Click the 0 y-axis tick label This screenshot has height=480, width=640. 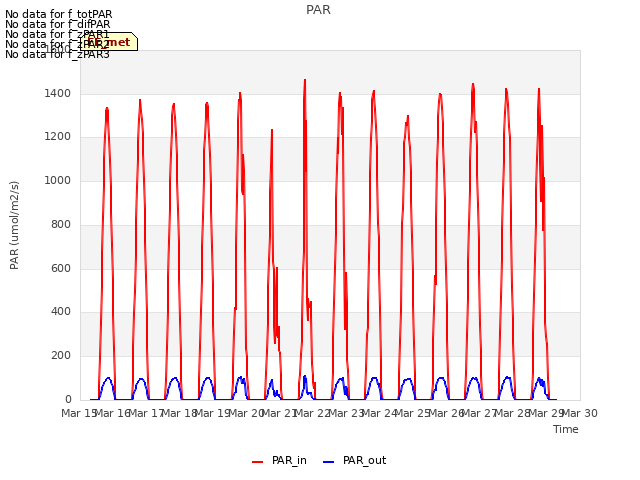coord(68,399)
